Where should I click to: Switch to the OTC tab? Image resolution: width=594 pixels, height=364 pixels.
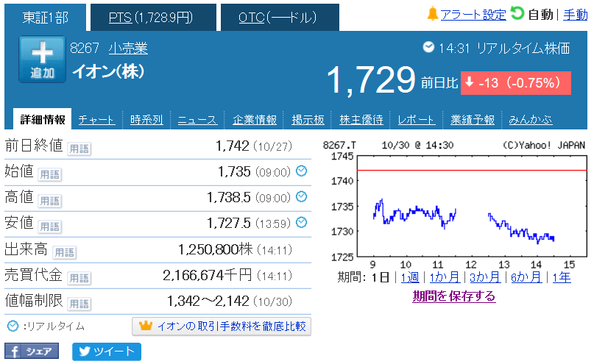point(280,18)
